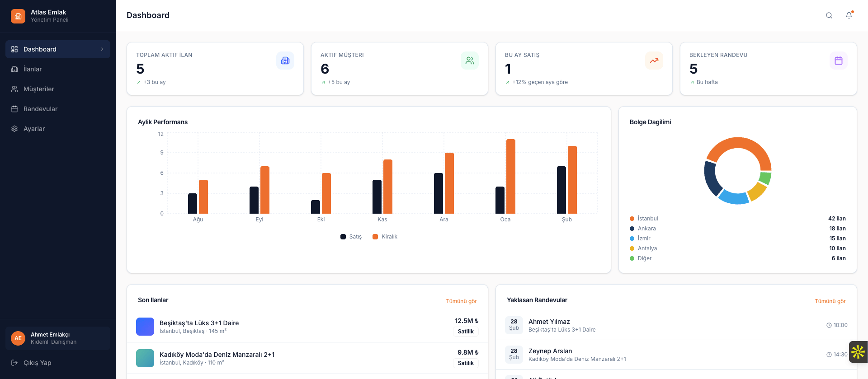Click the Dashboard page heading
Image resolution: width=868 pixels, height=379 pixels.
[x=148, y=15]
